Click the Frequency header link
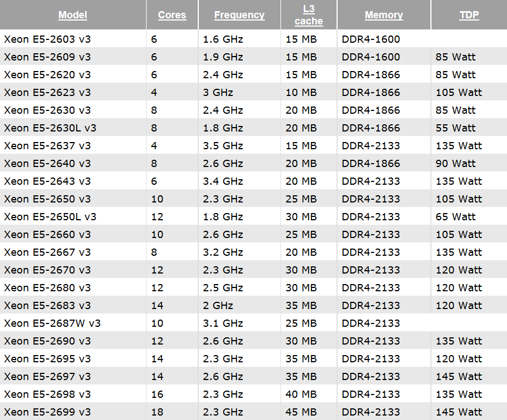Viewport: 507px width, 420px height. 239,15
